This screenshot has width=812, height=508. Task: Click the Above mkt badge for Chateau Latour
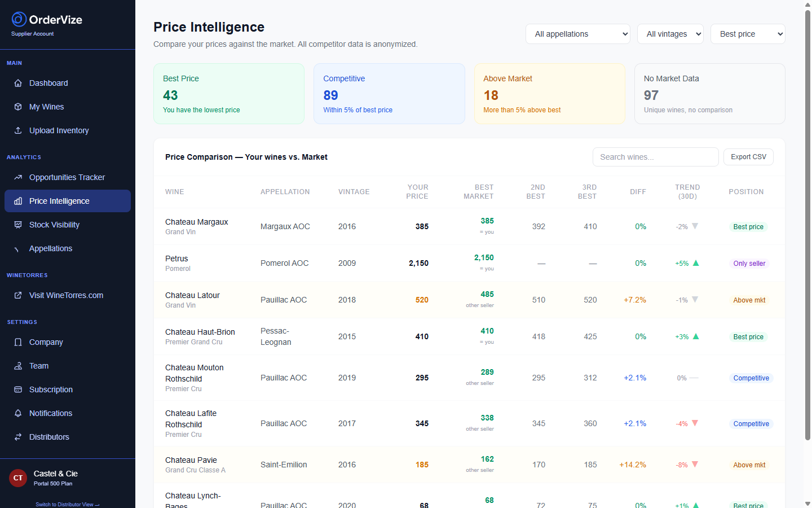click(749, 300)
